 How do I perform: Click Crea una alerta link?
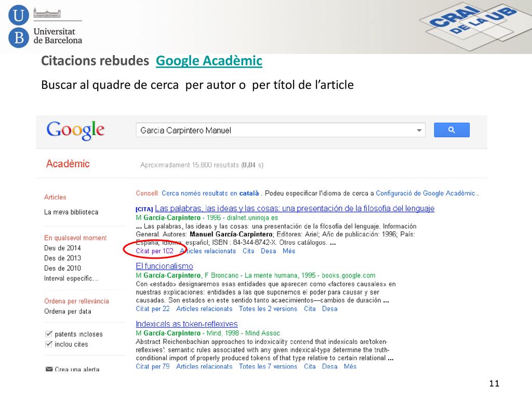[x=77, y=369]
